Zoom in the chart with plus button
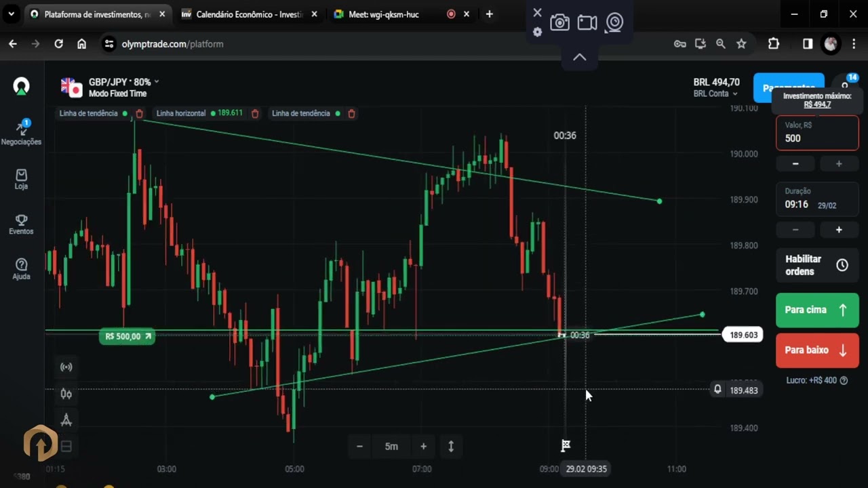The image size is (868, 488). [x=423, y=446]
